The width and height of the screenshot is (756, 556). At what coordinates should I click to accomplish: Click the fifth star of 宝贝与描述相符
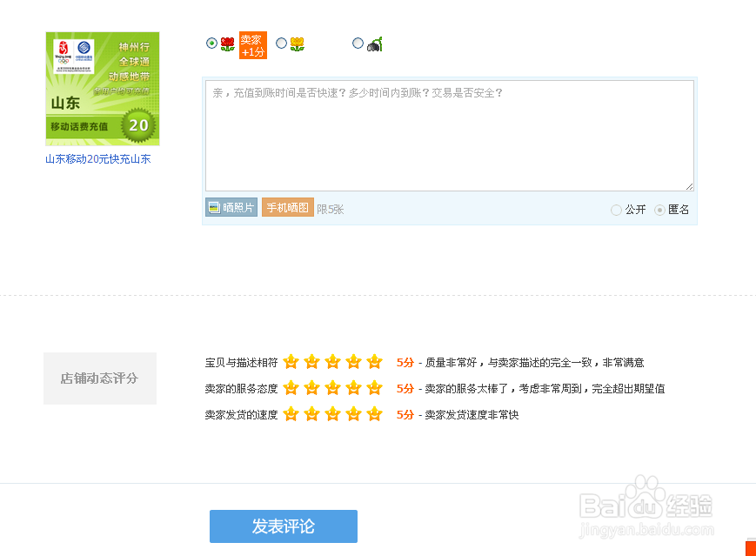[374, 361]
